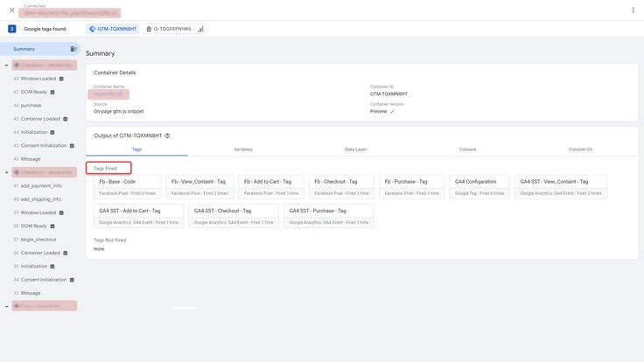Open GA4 SST - Purchase - Tag card
The height and width of the screenshot is (362, 644).
329,216
